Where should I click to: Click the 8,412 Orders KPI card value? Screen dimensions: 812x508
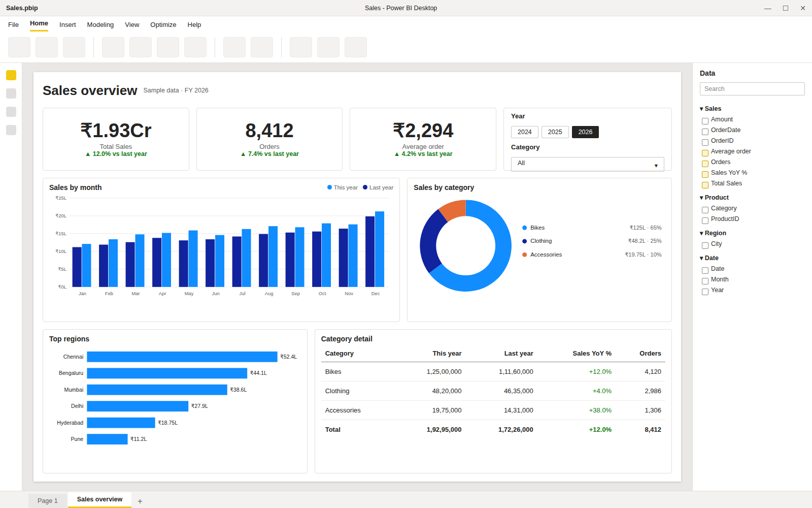point(269,131)
